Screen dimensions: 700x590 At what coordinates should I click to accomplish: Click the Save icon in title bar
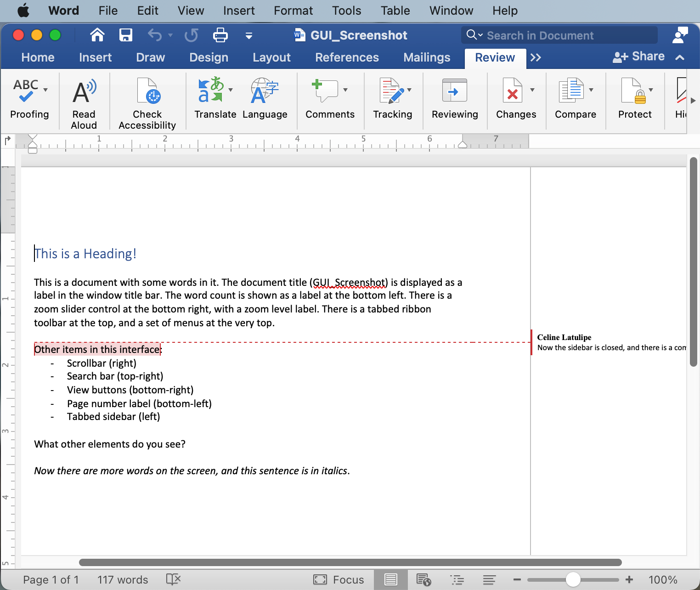coord(125,35)
